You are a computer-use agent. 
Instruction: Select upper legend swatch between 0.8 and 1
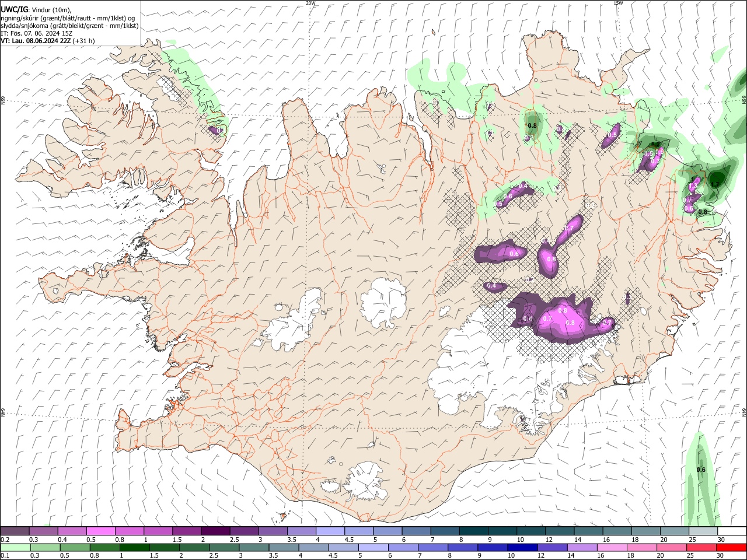point(130,531)
